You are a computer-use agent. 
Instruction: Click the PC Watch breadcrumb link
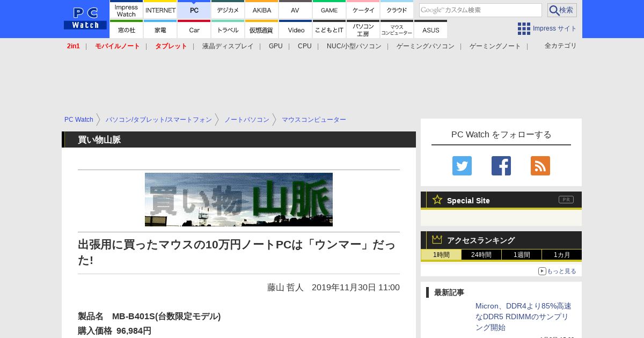79,120
